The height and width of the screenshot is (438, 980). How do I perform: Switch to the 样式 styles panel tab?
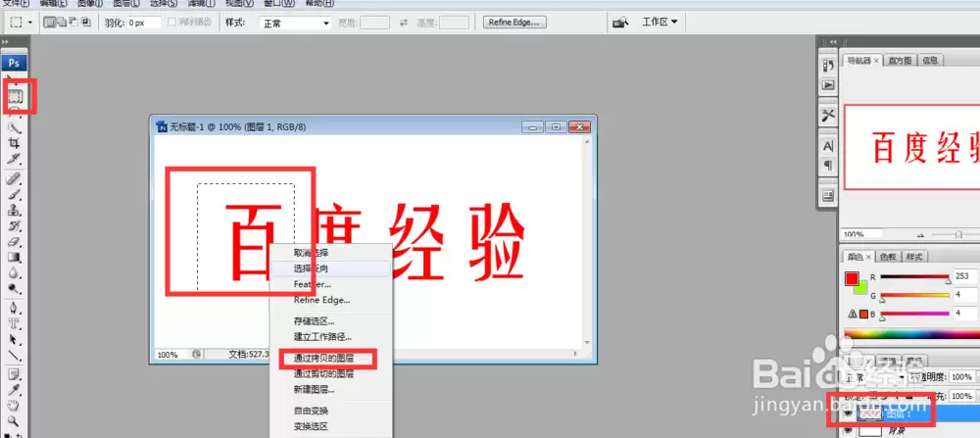(x=914, y=257)
